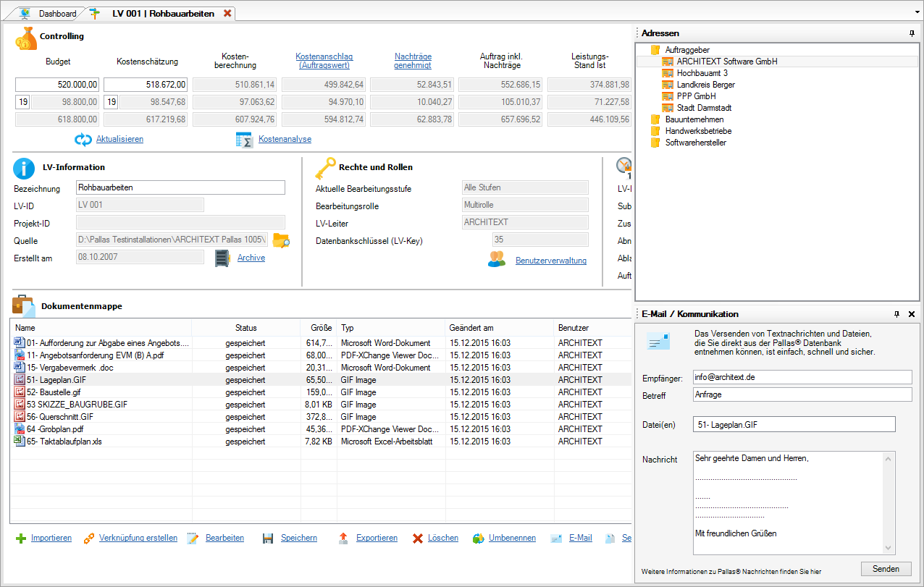This screenshot has width=924, height=587.
Task: Click the E-Mail envelope icon in the bottom toolbar
Action: 556,539
